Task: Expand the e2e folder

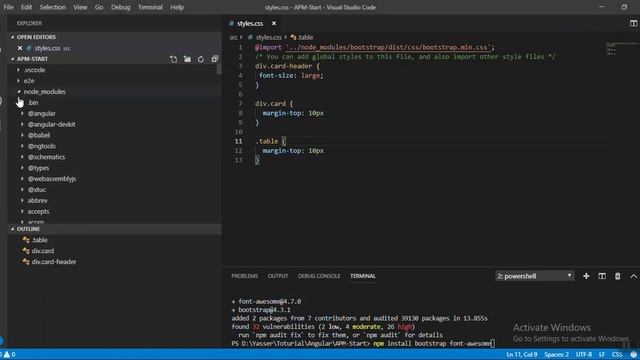Action: [x=29, y=81]
